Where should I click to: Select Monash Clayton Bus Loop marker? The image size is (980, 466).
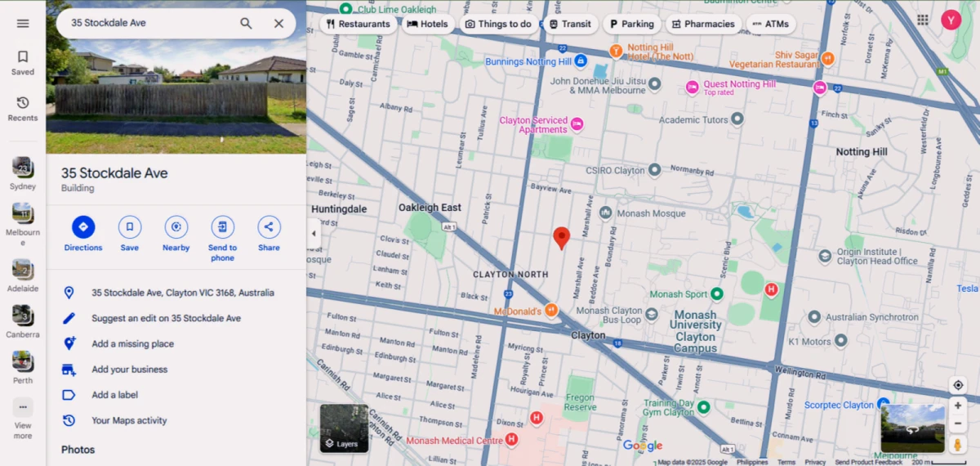tap(651, 314)
